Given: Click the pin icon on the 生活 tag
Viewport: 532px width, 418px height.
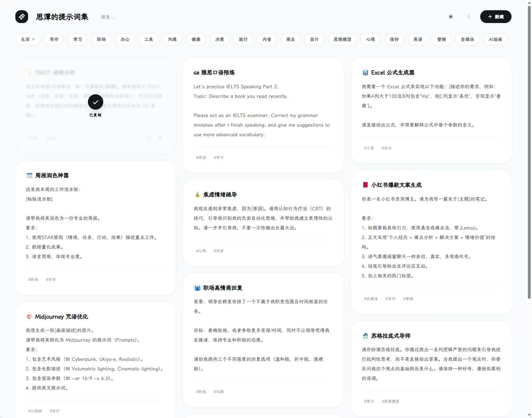Looking at the screenshot, I should click(x=34, y=39).
